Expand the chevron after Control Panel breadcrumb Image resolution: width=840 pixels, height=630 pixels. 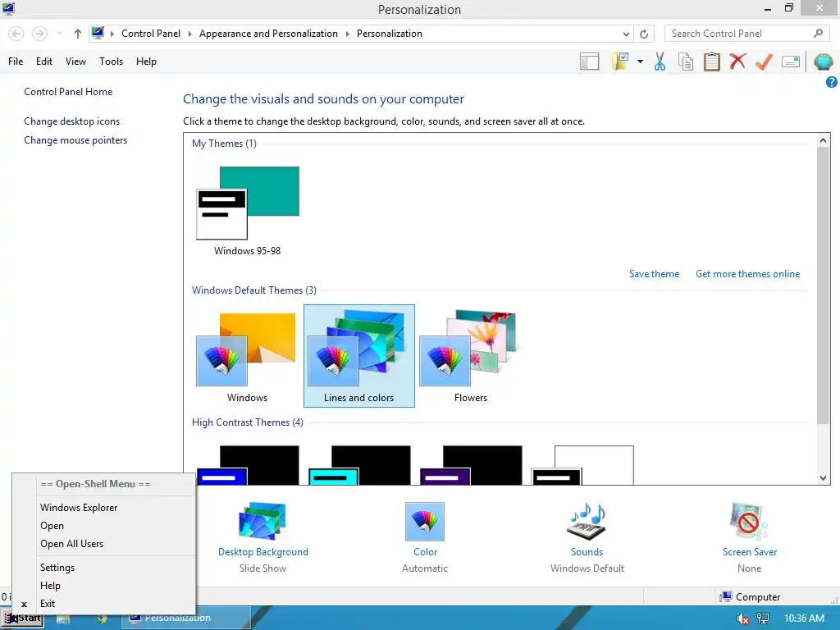189,34
